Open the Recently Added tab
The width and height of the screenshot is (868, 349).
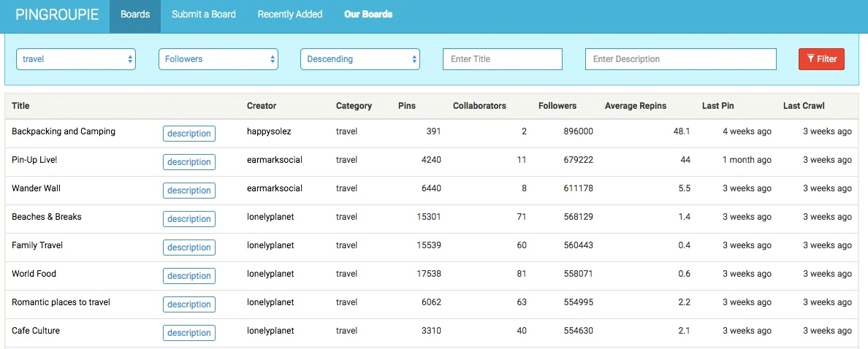click(290, 15)
